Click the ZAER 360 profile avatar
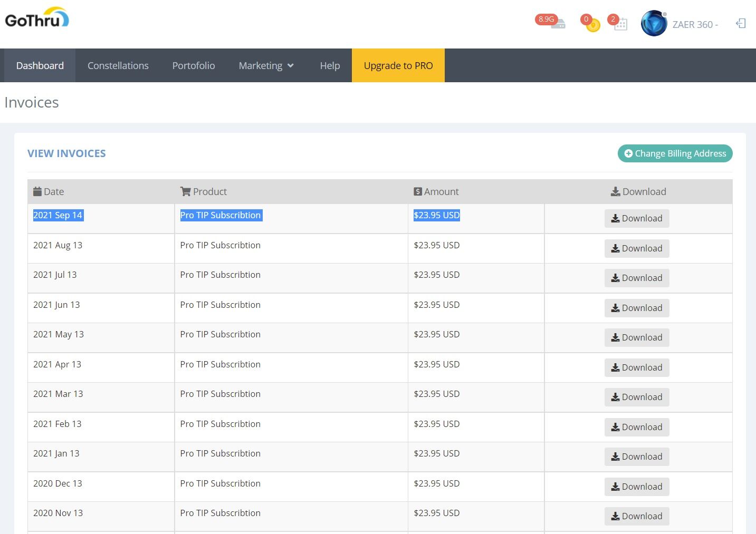This screenshot has height=534, width=756. point(654,24)
